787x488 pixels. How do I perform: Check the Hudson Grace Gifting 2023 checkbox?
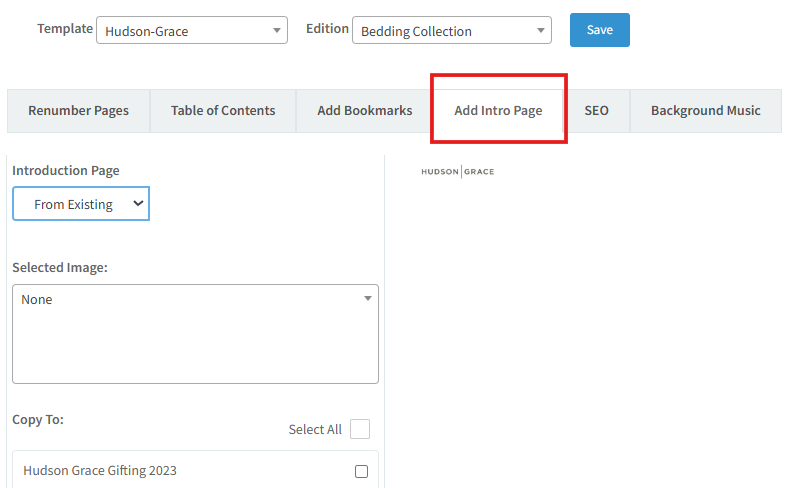point(361,471)
